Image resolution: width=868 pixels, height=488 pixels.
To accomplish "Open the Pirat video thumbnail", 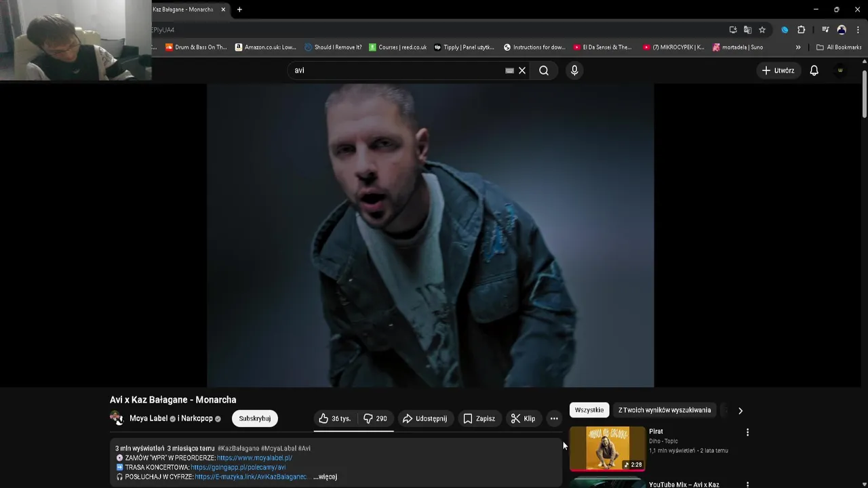I will click(x=607, y=448).
